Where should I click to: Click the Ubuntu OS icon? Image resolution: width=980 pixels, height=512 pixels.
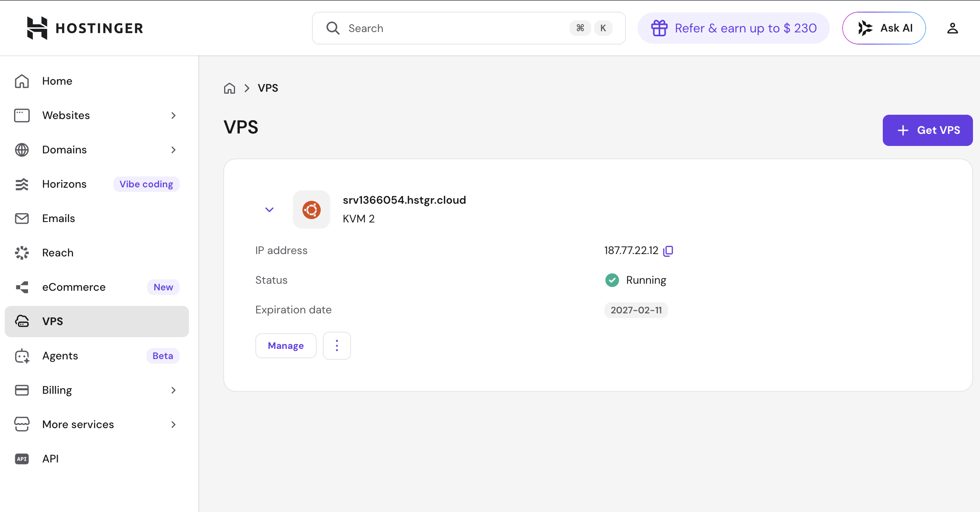pyautogui.click(x=312, y=210)
